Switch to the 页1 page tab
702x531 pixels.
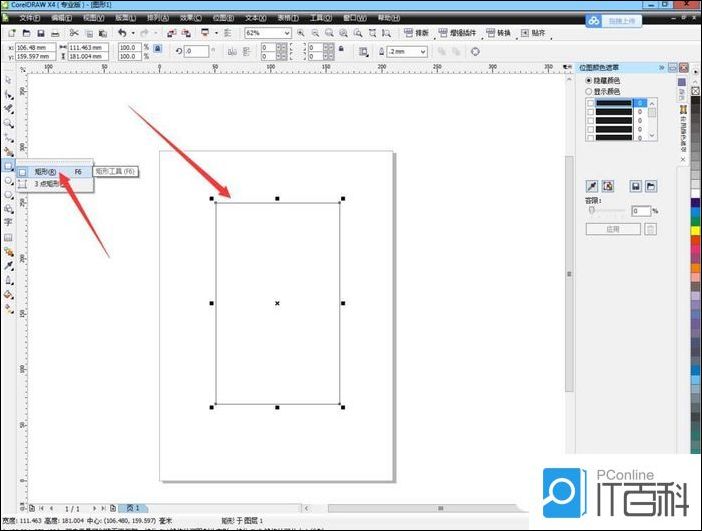point(133,508)
